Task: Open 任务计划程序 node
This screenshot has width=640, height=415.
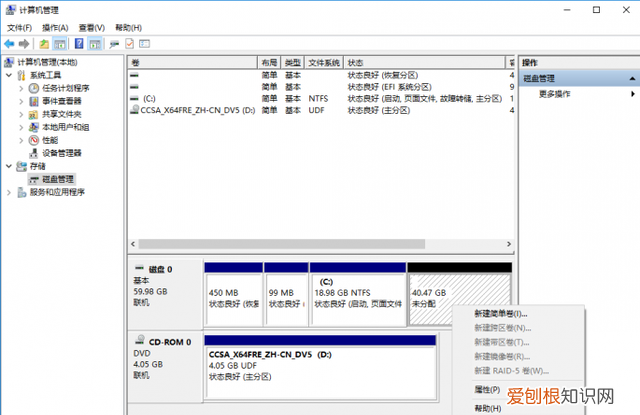Action: point(59,88)
